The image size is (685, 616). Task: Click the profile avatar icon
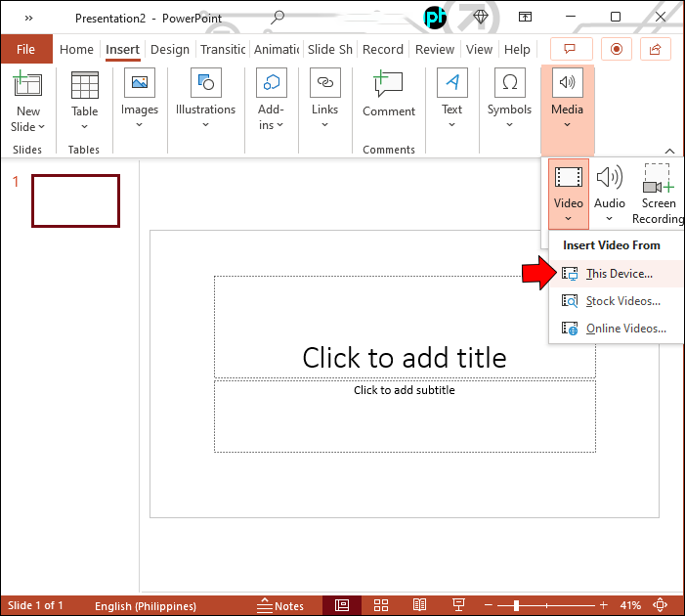[x=435, y=18]
